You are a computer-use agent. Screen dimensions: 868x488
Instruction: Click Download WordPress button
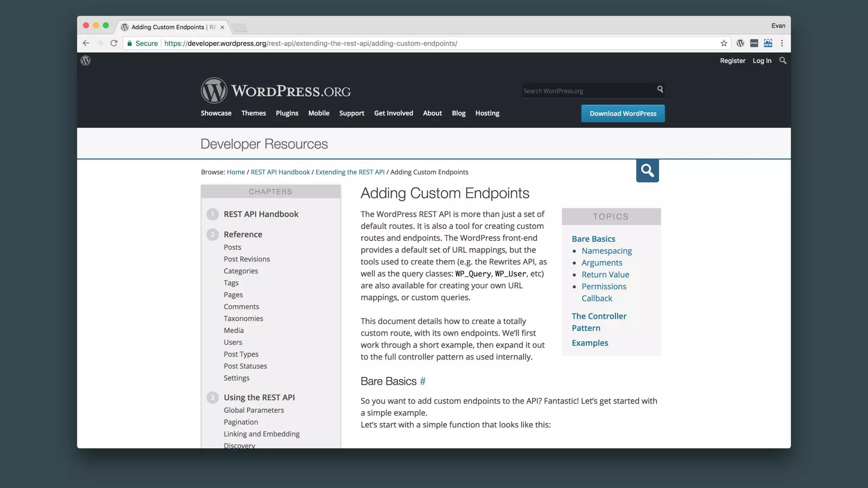pos(623,114)
